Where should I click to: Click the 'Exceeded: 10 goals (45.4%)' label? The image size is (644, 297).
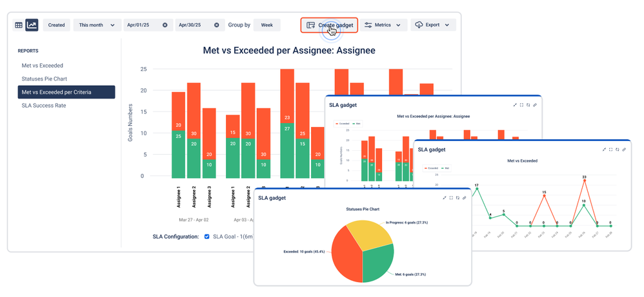click(x=303, y=252)
